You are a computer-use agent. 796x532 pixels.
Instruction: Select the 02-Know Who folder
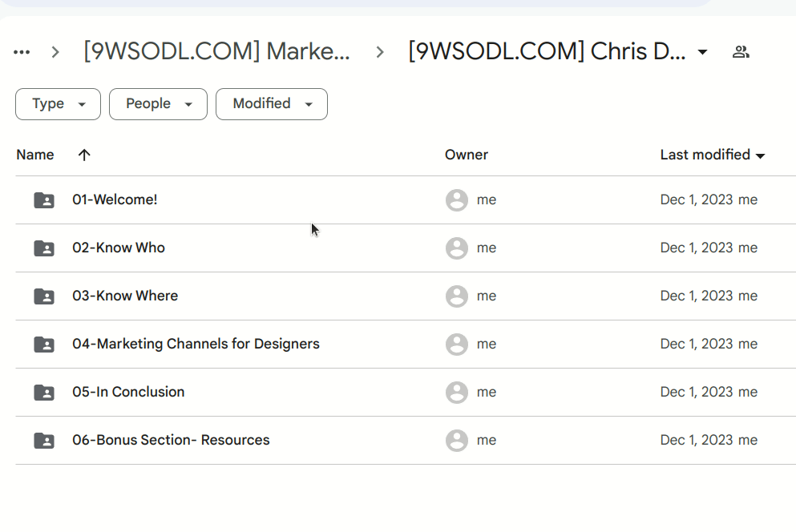coord(119,248)
